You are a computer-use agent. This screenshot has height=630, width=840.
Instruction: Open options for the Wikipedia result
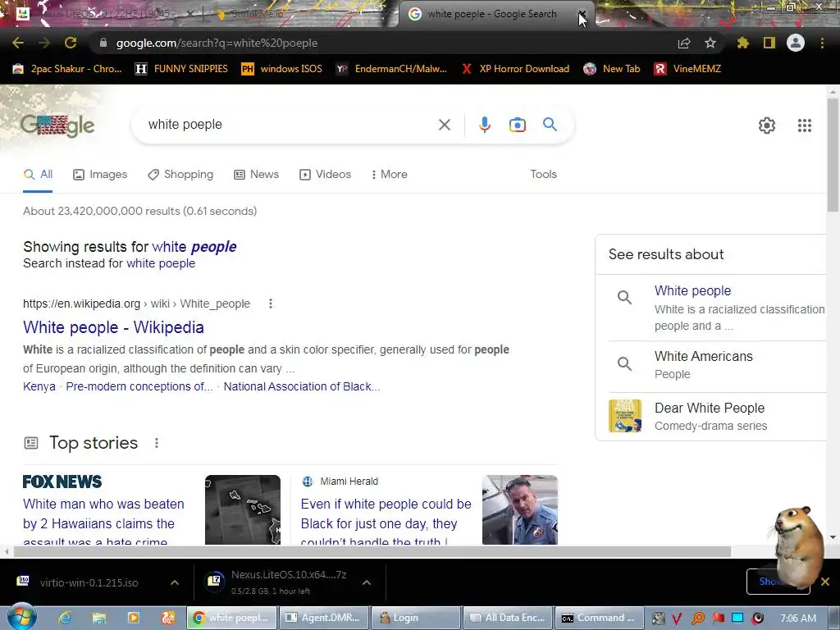pos(271,304)
